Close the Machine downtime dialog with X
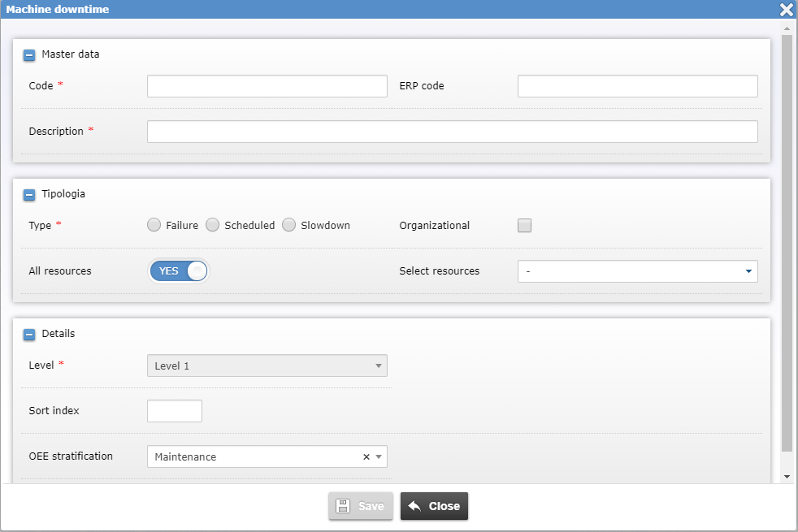 [786, 10]
